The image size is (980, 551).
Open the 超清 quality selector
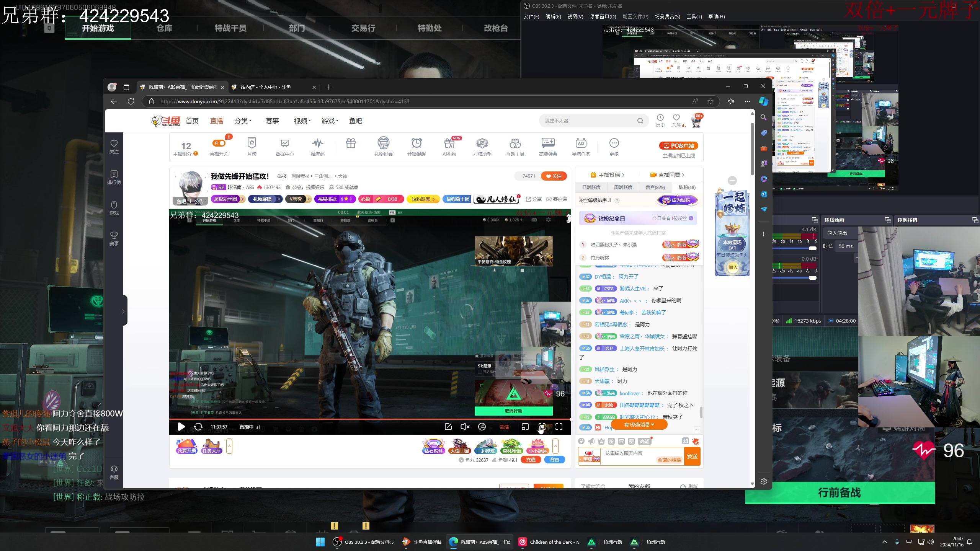pyautogui.click(x=504, y=427)
